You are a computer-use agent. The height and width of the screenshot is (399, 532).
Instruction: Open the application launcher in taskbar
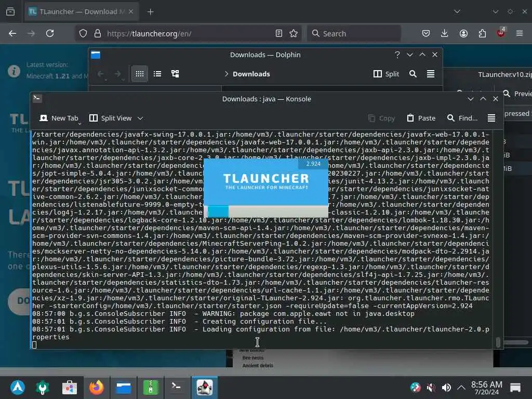pos(18,387)
